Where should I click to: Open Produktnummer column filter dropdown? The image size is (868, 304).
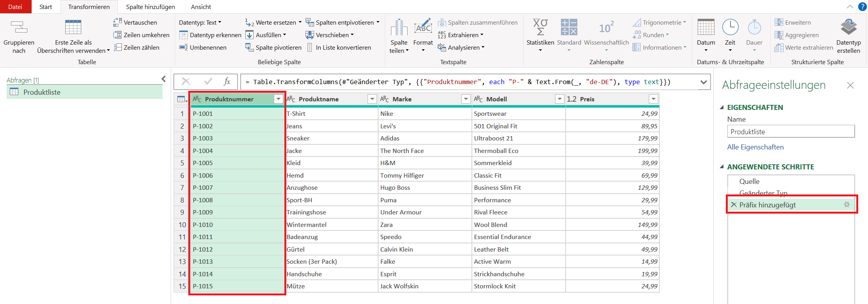[279, 99]
